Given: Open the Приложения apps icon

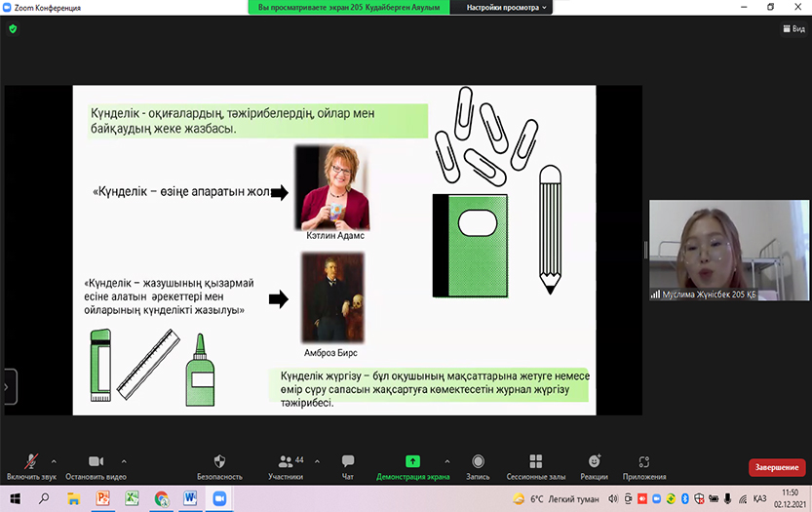Looking at the screenshot, I should [x=643, y=461].
